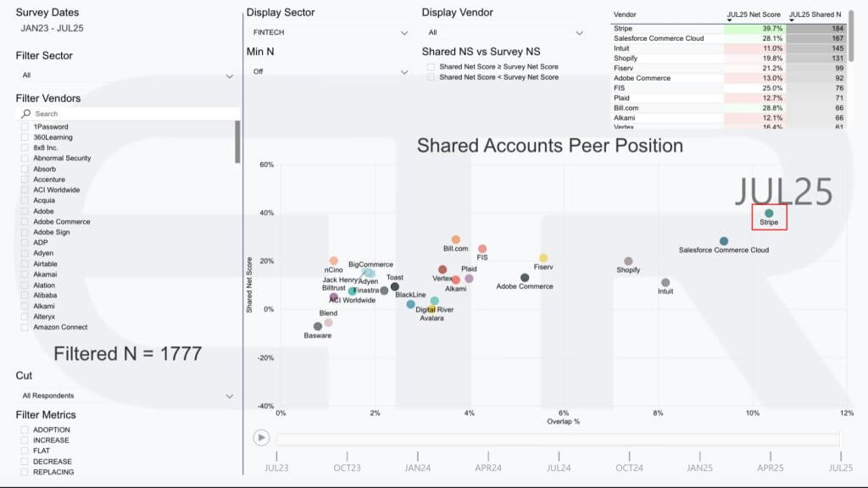The height and width of the screenshot is (488, 868).
Task: Expand the Display Vendor dropdown
Action: pos(504,32)
